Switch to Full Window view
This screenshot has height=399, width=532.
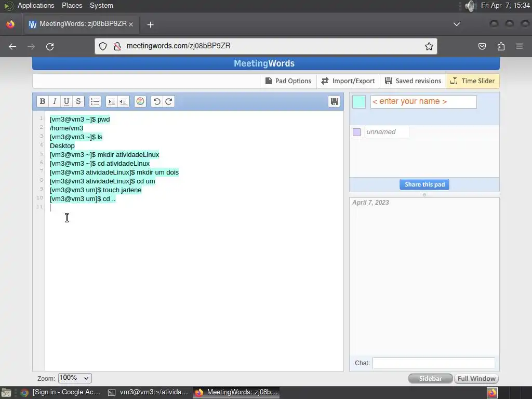(x=476, y=379)
